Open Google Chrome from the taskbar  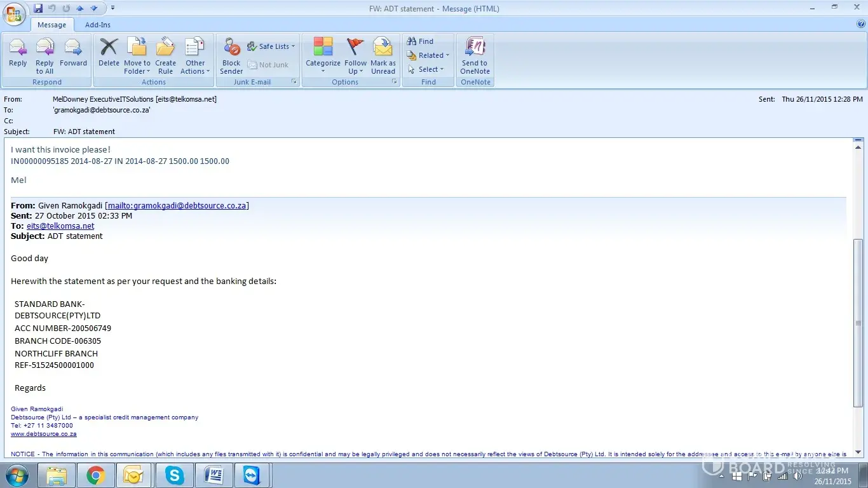click(96, 475)
